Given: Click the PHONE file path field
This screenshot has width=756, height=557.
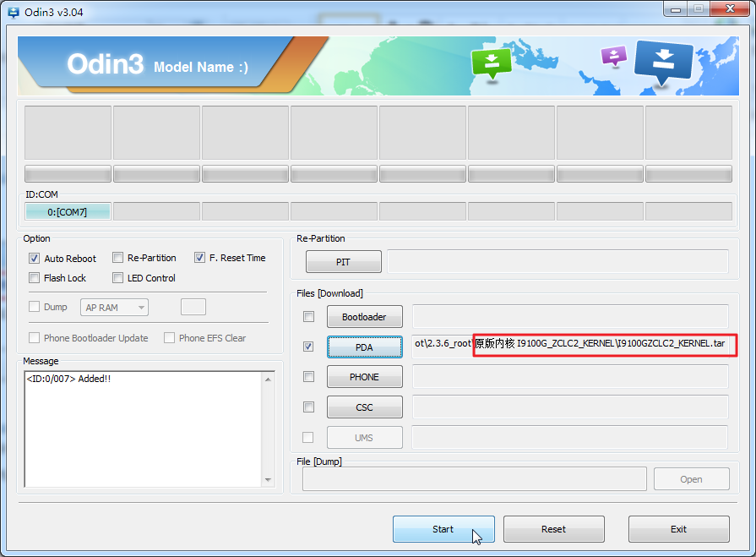Looking at the screenshot, I should (570, 376).
